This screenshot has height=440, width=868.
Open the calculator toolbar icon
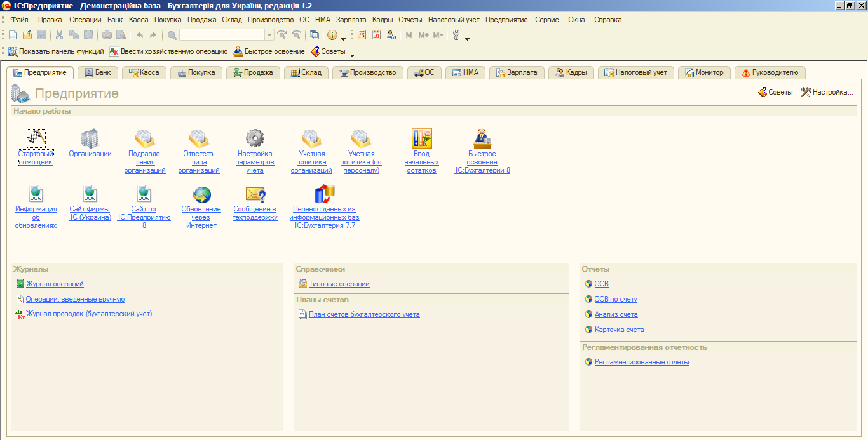coord(362,35)
